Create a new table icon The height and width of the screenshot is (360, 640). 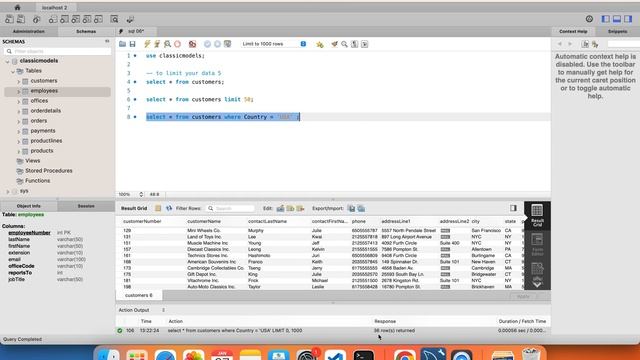click(64, 19)
